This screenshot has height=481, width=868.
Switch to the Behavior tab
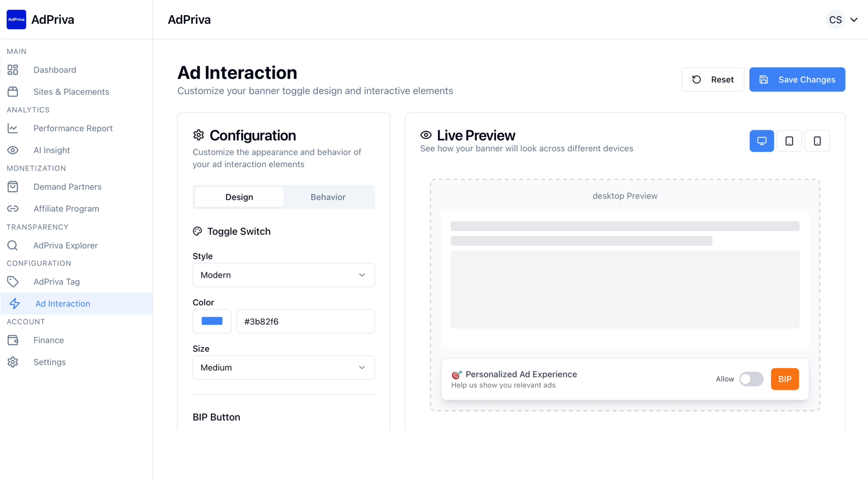tap(328, 197)
